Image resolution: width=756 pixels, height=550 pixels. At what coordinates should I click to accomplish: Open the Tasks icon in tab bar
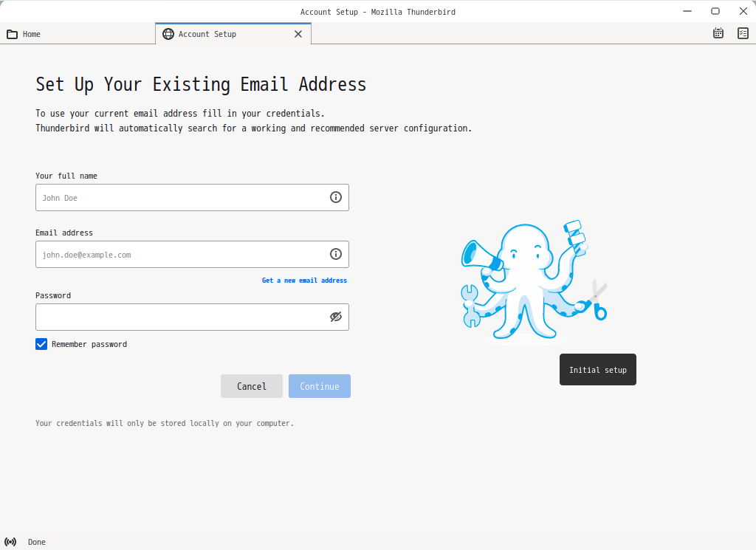tap(743, 33)
